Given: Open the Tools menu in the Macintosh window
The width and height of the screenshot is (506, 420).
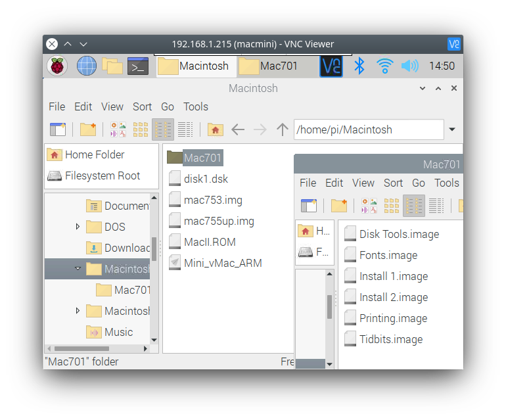Looking at the screenshot, I should (x=195, y=106).
